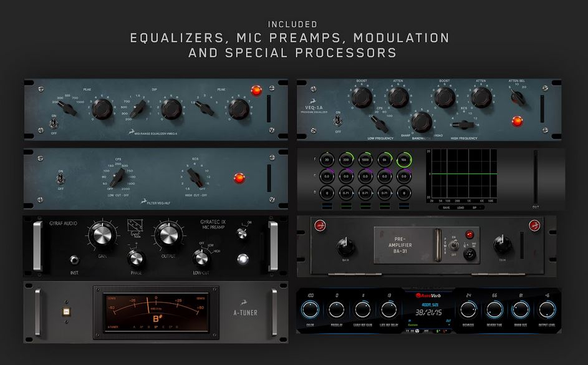Image resolution: width=588 pixels, height=365 pixels.
Task: Click the high frequency BOOST knob on VEQ-1A
Action: [445, 97]
